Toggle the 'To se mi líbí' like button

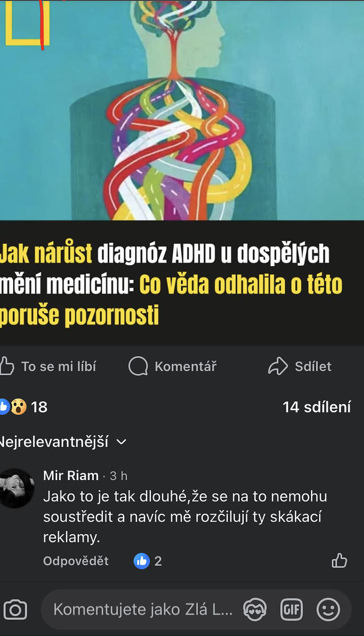(x=49, y=366)
